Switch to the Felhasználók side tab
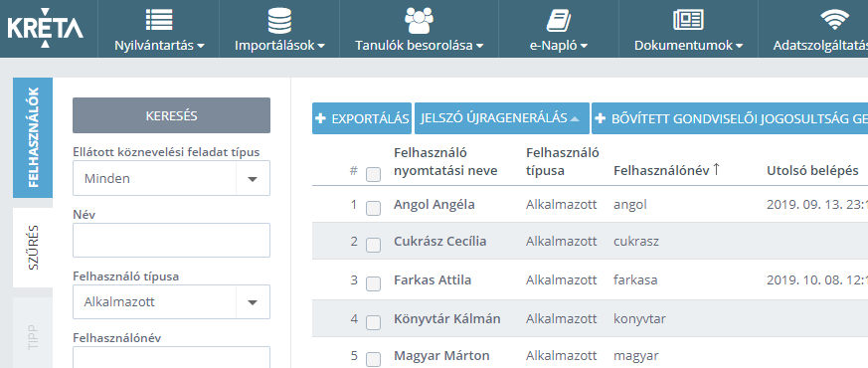868x368 pixels. [x=33, y=138]
